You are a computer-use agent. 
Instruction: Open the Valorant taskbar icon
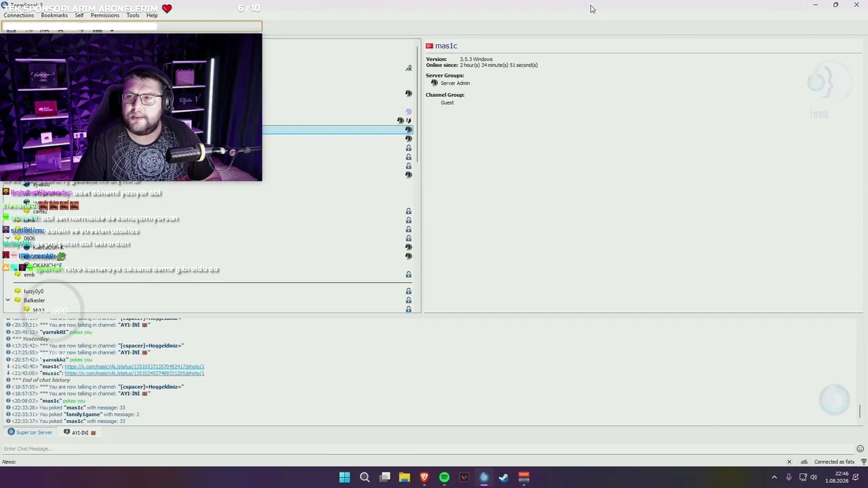coord(465,478)
